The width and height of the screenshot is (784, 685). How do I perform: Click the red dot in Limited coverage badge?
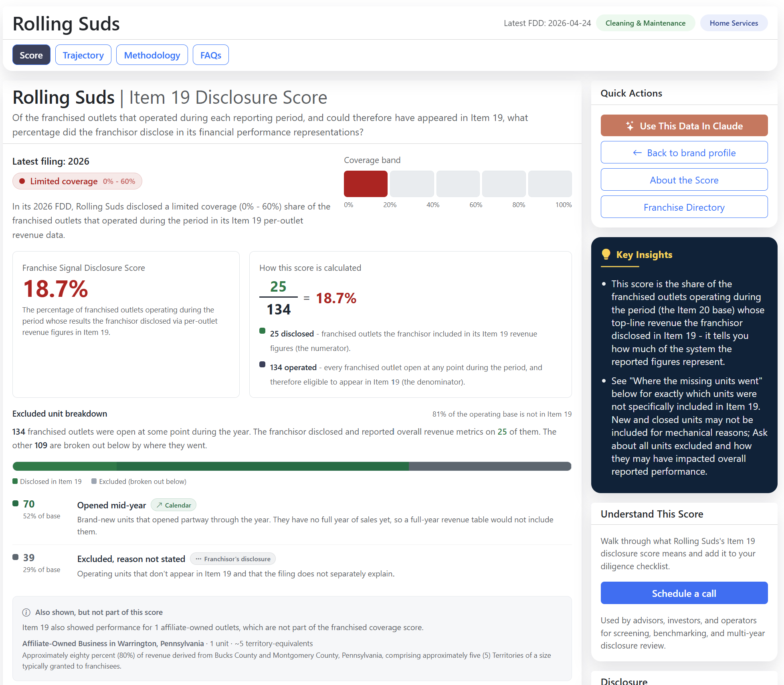point(22,181)
